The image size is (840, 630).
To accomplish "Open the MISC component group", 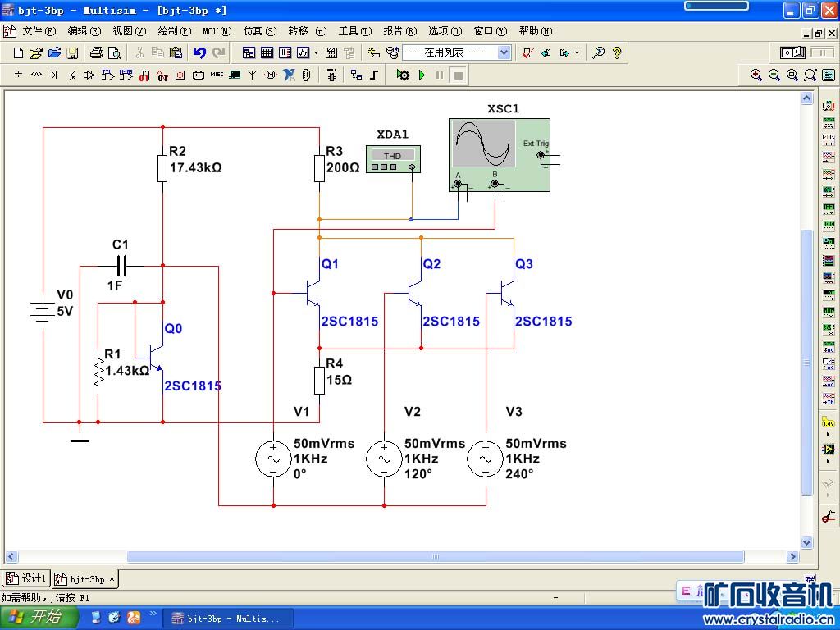I will (217, 75).
